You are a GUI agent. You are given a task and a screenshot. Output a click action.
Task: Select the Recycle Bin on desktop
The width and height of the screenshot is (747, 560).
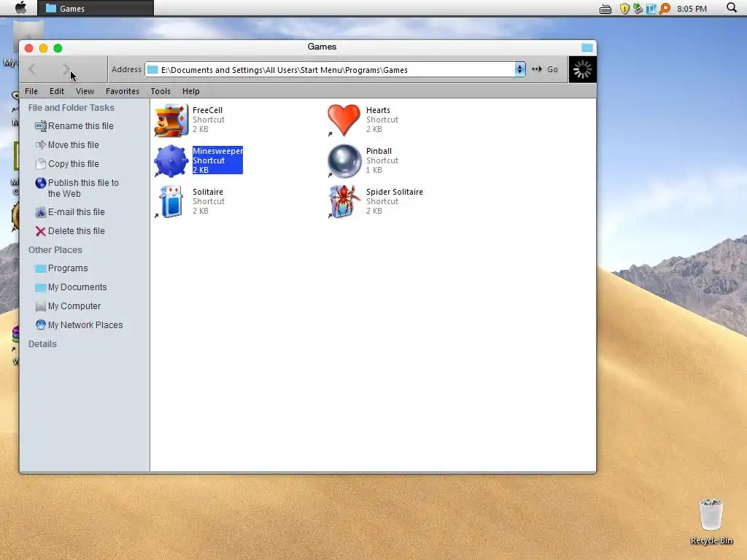tap(711, 521)
